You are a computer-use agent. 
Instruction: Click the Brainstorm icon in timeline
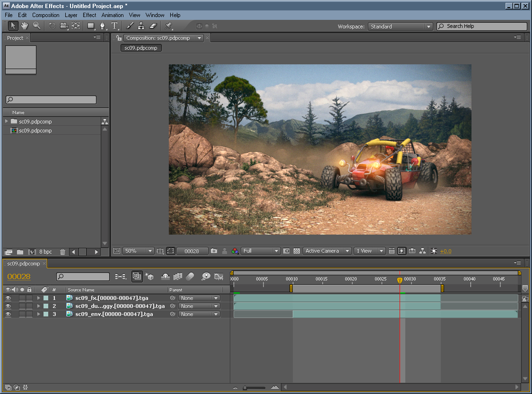pos(206,277)
